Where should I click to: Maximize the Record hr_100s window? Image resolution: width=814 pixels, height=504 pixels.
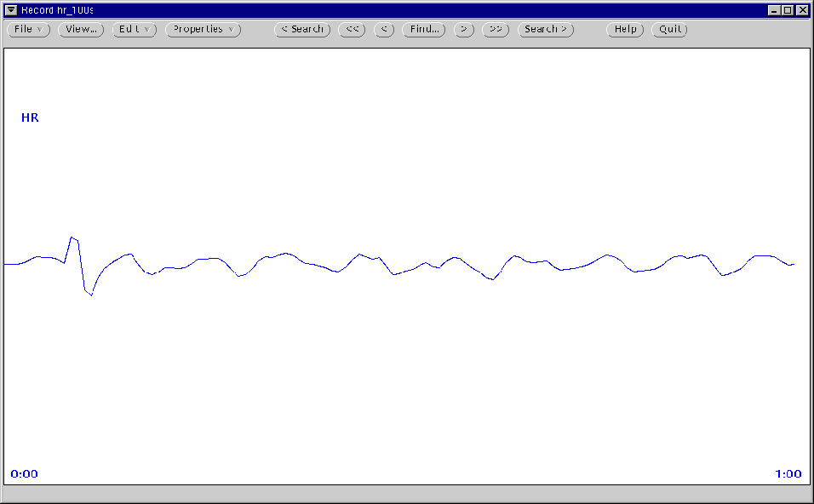(789, 9)
